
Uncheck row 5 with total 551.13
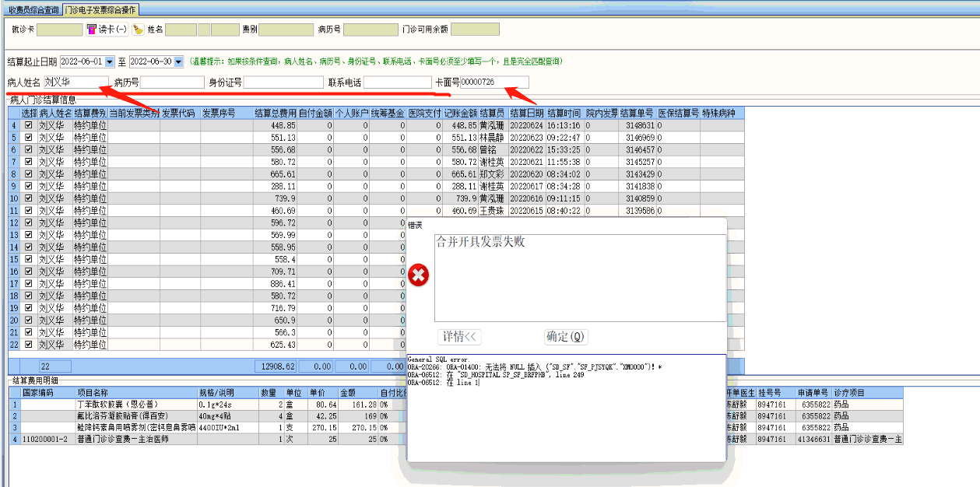(29, 138)
